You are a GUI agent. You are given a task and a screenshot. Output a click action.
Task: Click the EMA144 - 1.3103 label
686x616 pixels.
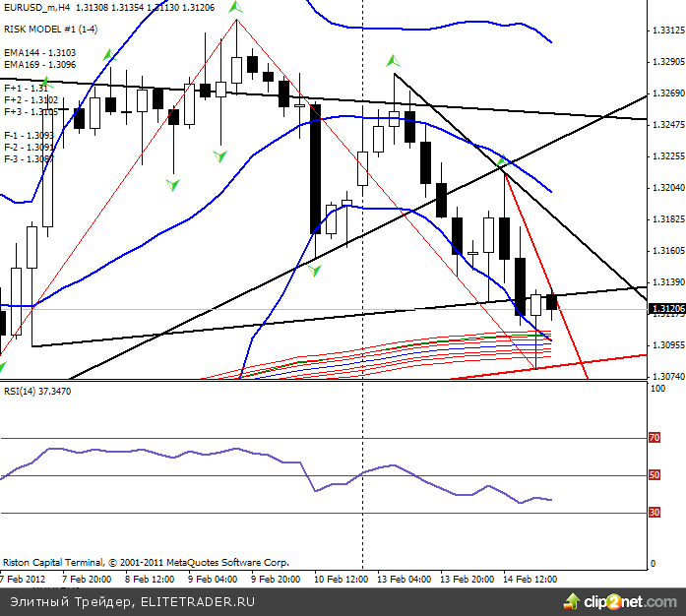coord(39,53)
